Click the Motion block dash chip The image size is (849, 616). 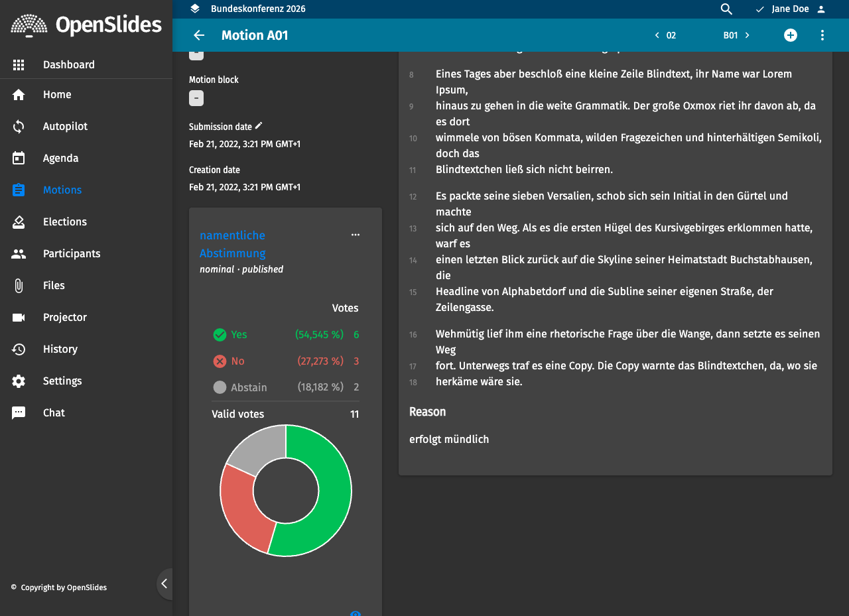[196, 98]
